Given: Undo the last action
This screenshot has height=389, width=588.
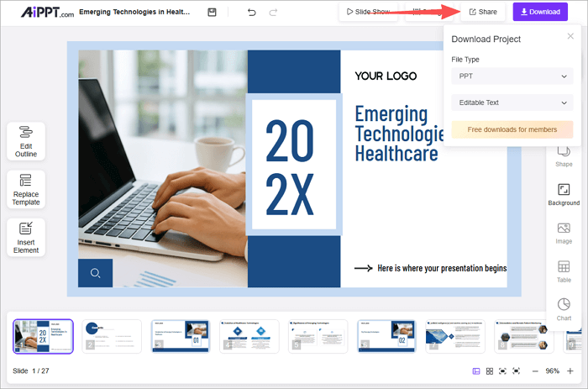Looking at the screenshot, I should pos(252,13).
